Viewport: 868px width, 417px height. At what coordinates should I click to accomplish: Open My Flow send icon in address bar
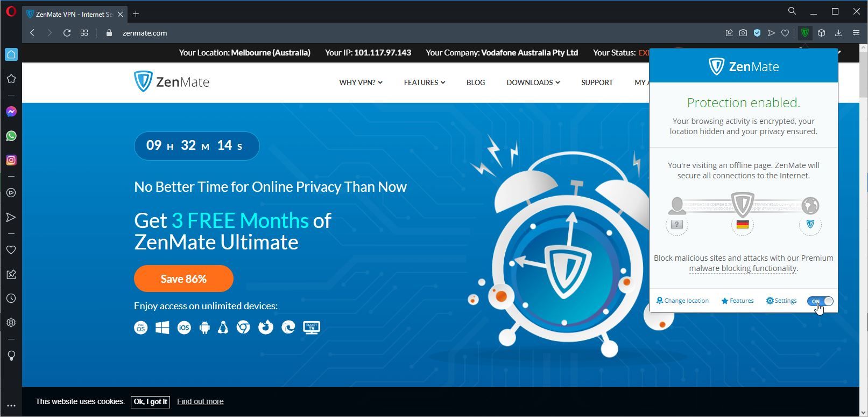click(x=771, y=33)
